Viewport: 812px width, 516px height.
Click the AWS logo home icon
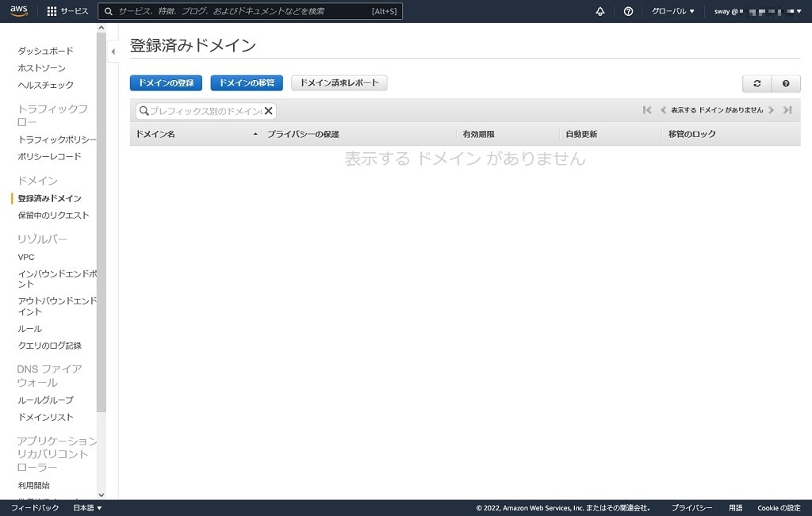[x=19, y=11]
